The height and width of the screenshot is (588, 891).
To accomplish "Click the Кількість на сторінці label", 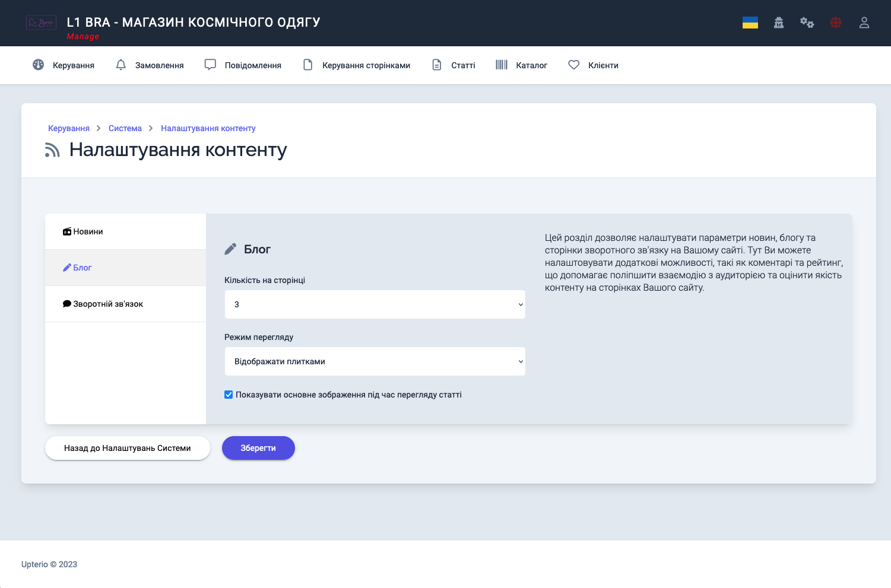I will click(x=265, y=280).
